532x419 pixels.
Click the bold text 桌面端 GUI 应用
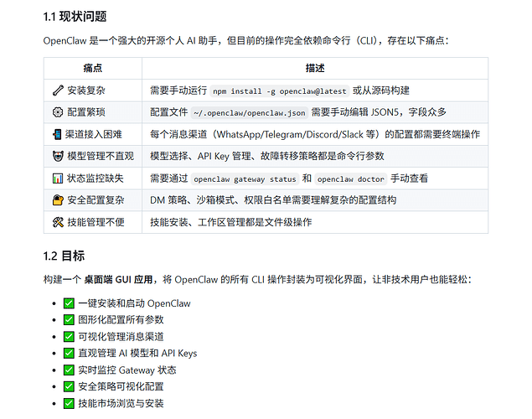coord(118,280)
